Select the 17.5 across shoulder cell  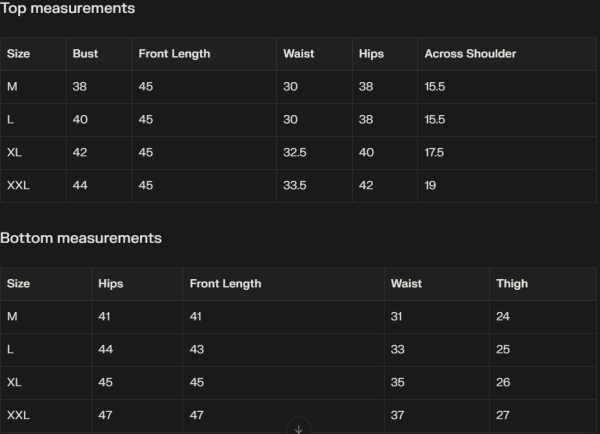point(434,153)
